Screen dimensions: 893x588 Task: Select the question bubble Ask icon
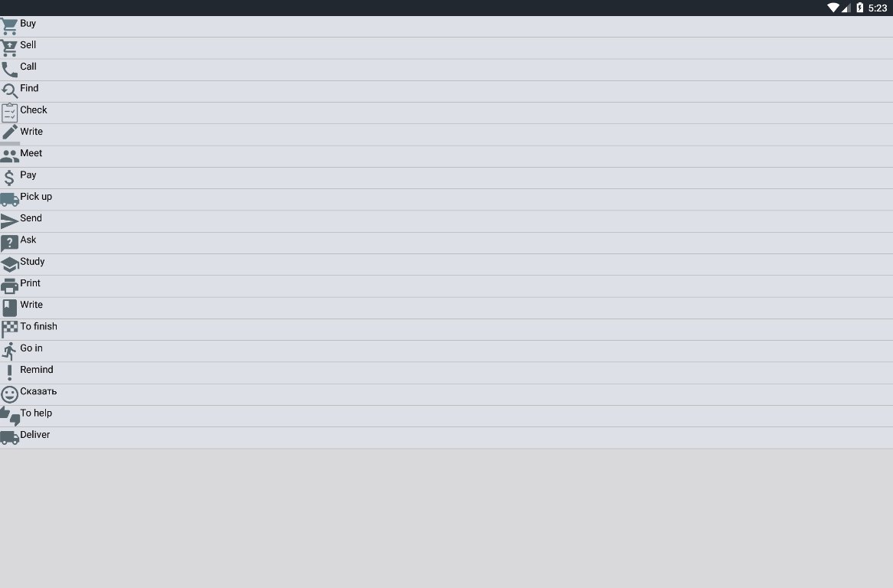(9, 243)
